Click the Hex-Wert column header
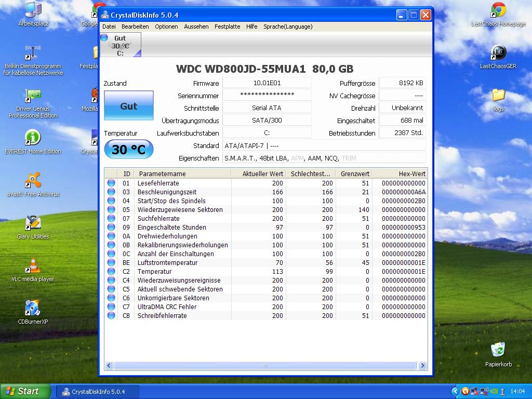 pyautogui.click(x=400, y=174)
